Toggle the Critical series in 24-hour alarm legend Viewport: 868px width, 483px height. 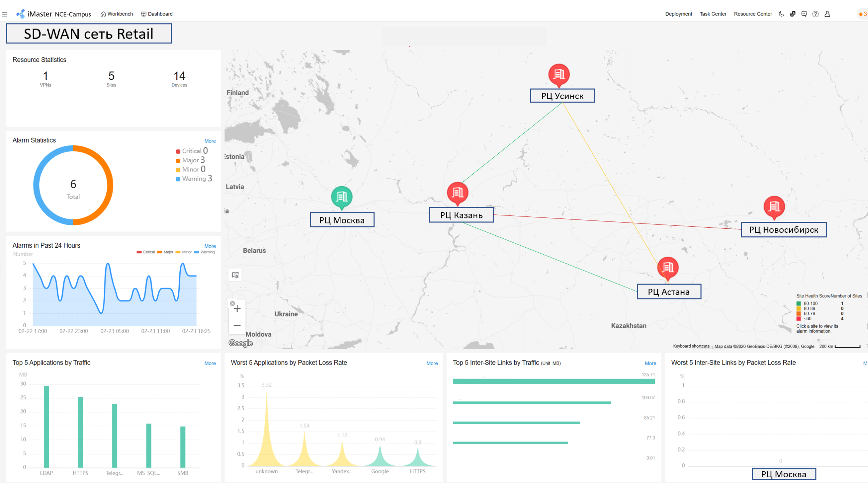tap(145, 252)
